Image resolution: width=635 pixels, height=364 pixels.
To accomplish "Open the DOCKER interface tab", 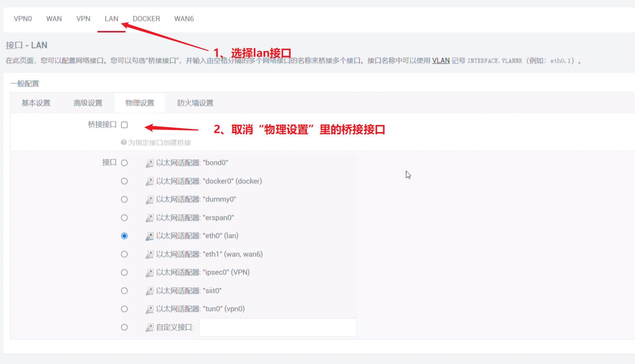I will pos(146,19).
